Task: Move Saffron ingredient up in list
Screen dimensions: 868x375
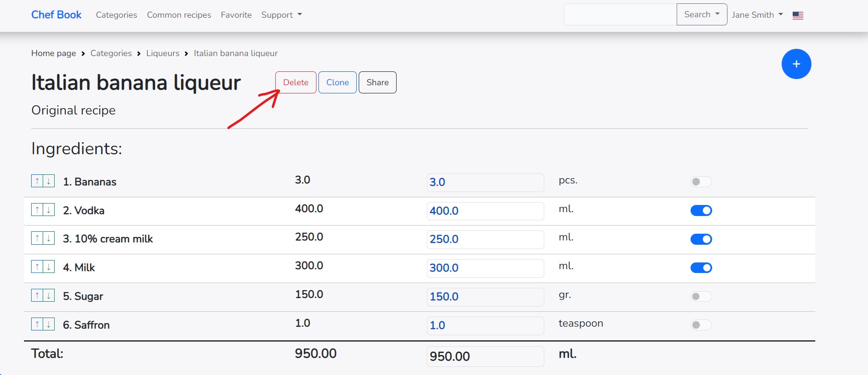Action: click(x=37, y=324)
